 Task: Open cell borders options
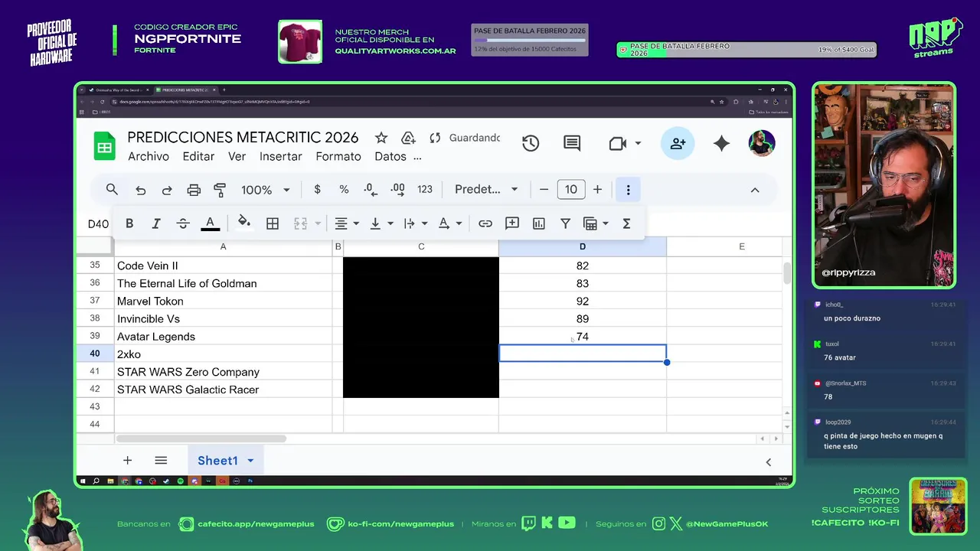[x=273, y=223]
